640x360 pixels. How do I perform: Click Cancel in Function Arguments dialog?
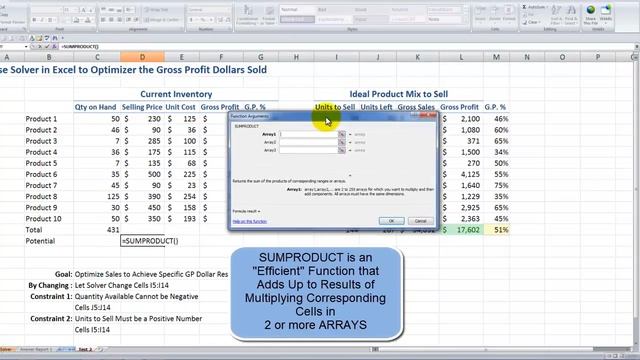click(x=420, y=221)
